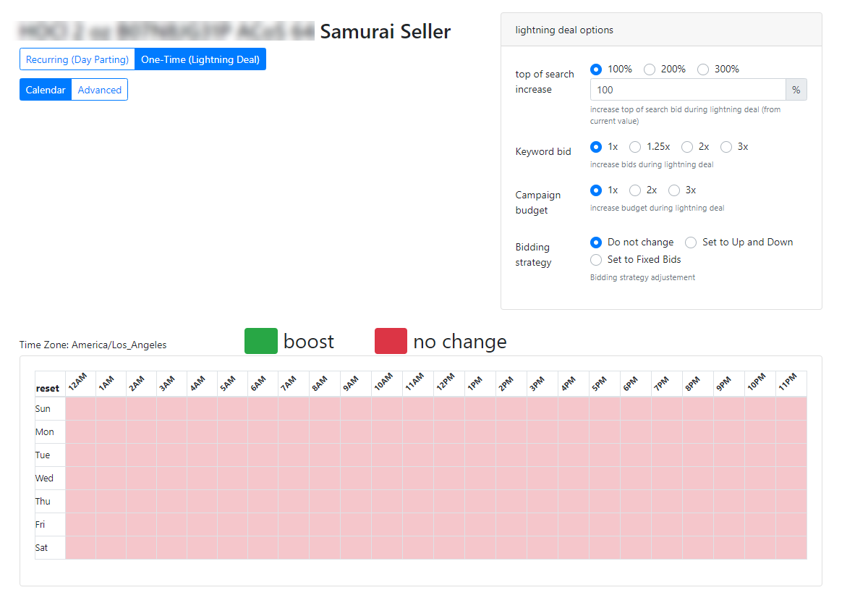Click the red no change swatch
Image resolution: width=868 pixels, height=590 pixels.
click(x=391, y=341)
